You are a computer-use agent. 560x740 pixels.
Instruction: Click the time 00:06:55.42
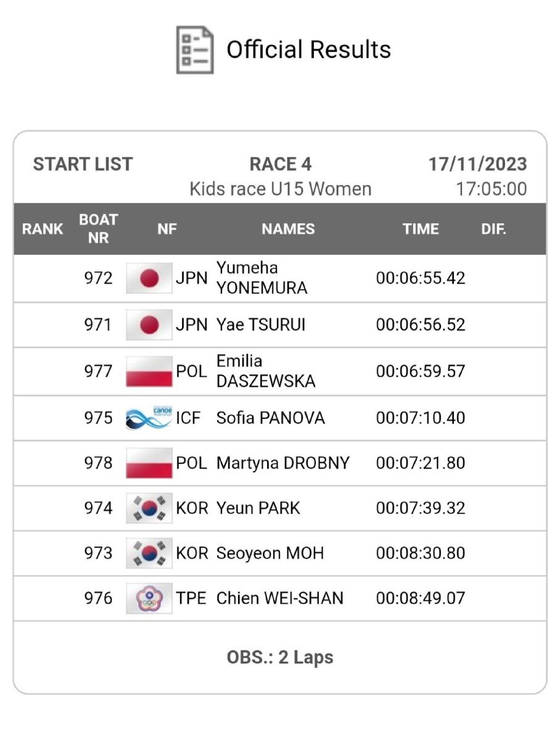point(420,278)
